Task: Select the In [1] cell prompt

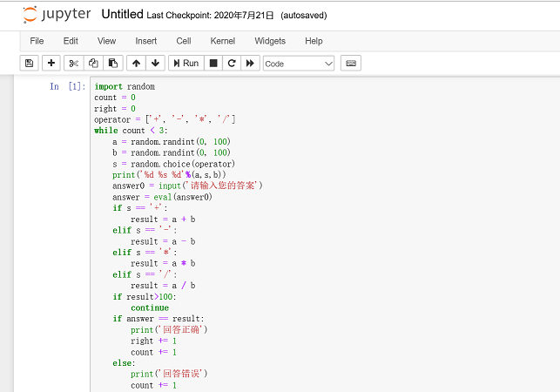Action: click(68, 86)
